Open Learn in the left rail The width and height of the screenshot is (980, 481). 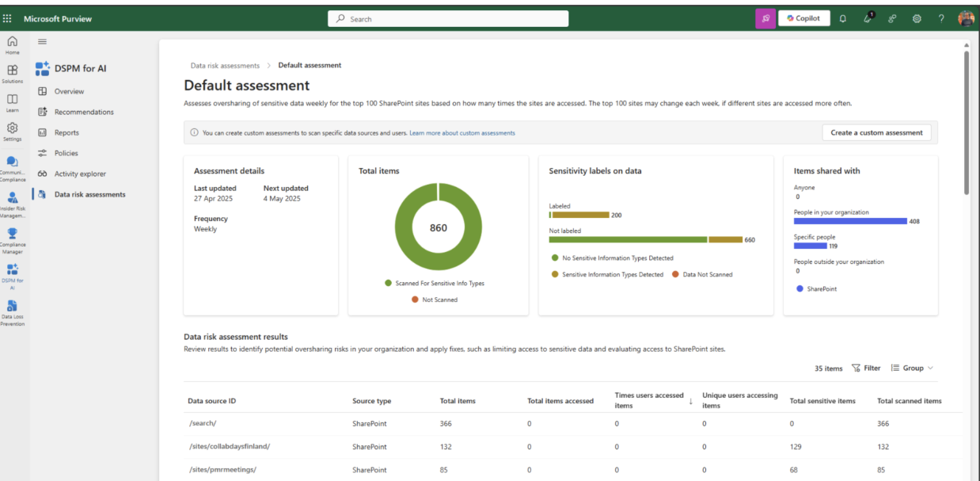13,103
